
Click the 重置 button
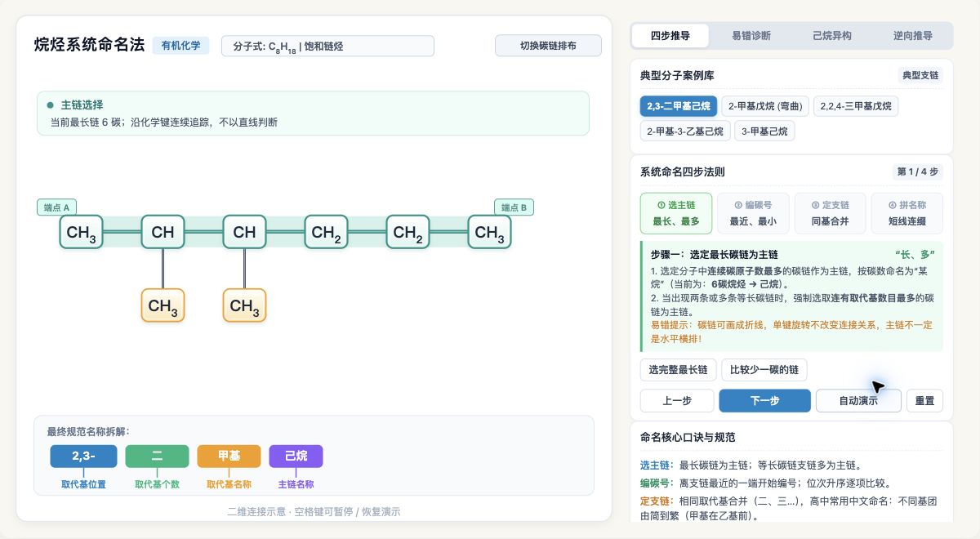pyautogui.click(x=924, y=401)
